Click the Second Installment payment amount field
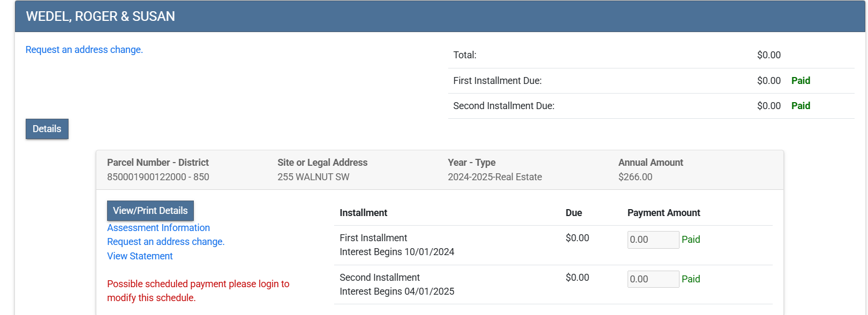The image size is (868, 315). pos(653,279)
